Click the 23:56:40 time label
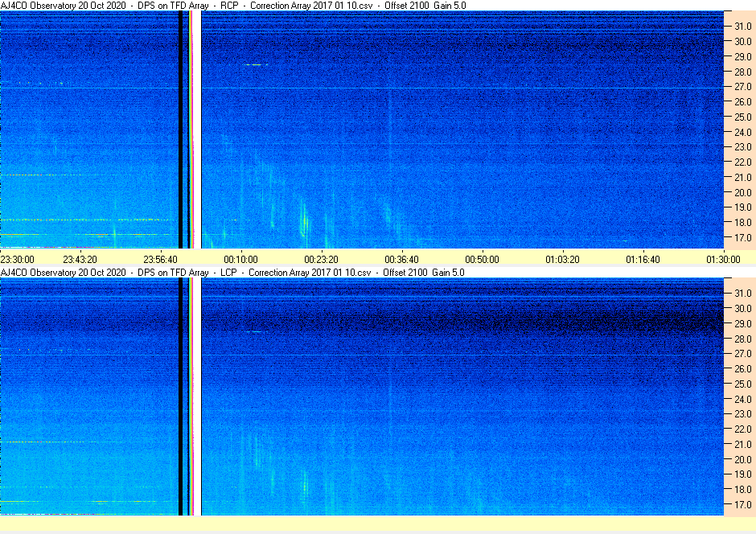The height and width of the screenshot is (534, 756). 161,259
